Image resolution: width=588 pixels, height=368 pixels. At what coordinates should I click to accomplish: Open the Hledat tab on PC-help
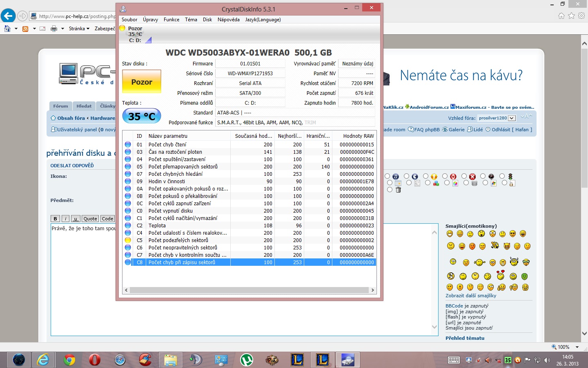[84, 106]
